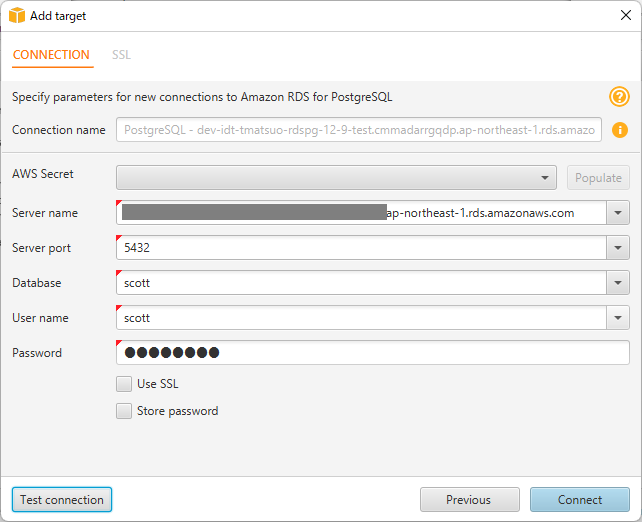Screen dimensions: 642x522
Task: Expand the Server port dropdown arrow
Action: 618,248
